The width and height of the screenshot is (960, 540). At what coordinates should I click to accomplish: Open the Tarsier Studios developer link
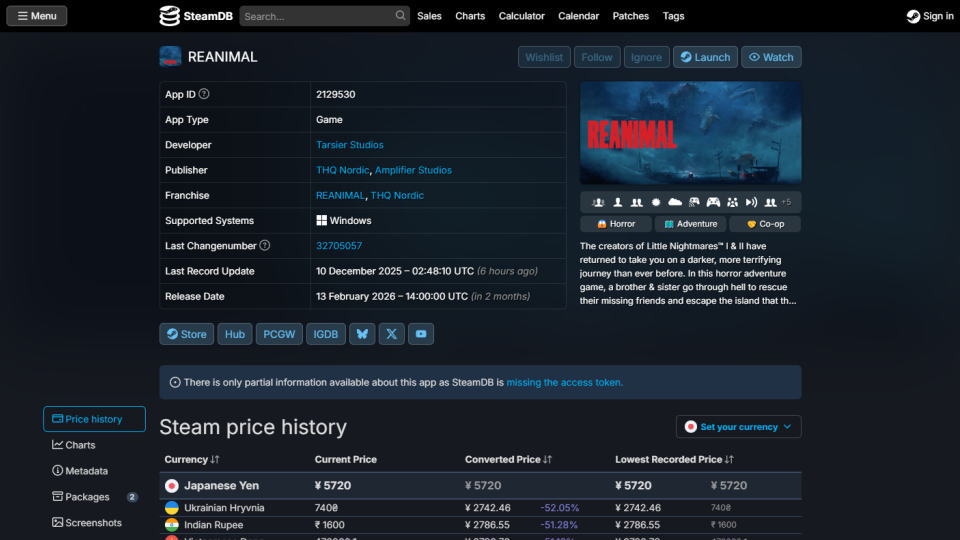pos(350,144)
